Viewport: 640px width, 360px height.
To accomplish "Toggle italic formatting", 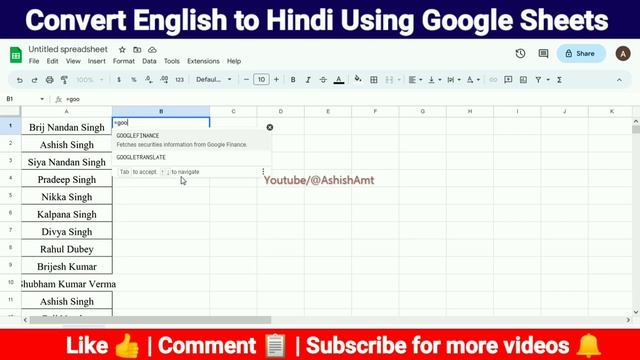I will point(308,80).
